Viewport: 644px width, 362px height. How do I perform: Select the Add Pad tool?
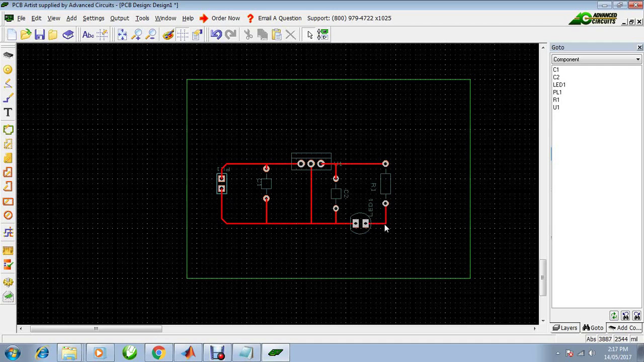click(8, 69)
